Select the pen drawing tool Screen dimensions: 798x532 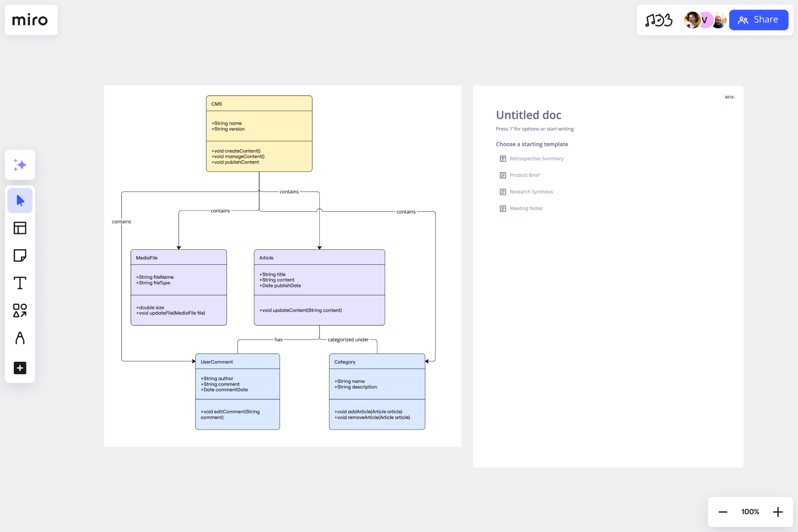[20, 338]
